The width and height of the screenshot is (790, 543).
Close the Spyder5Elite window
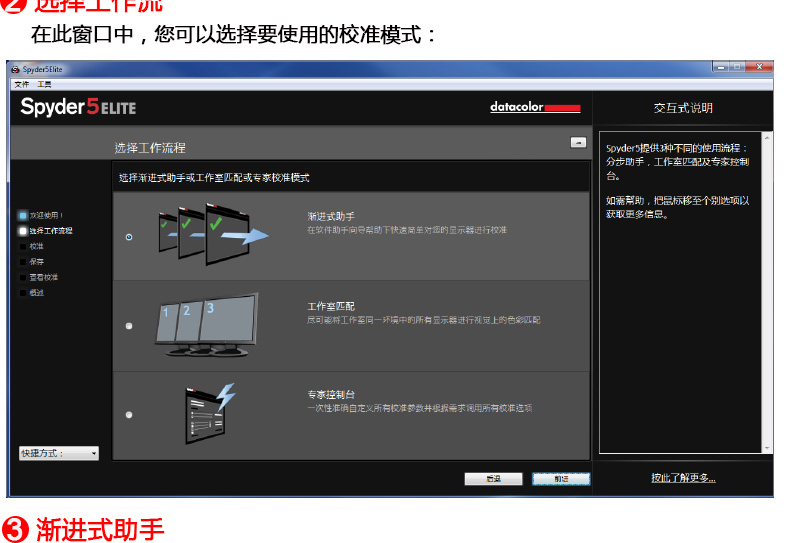tap(759, 67)
